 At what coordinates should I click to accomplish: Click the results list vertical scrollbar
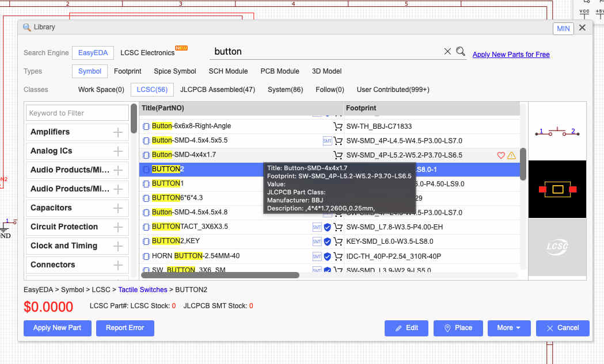(523, 164)
